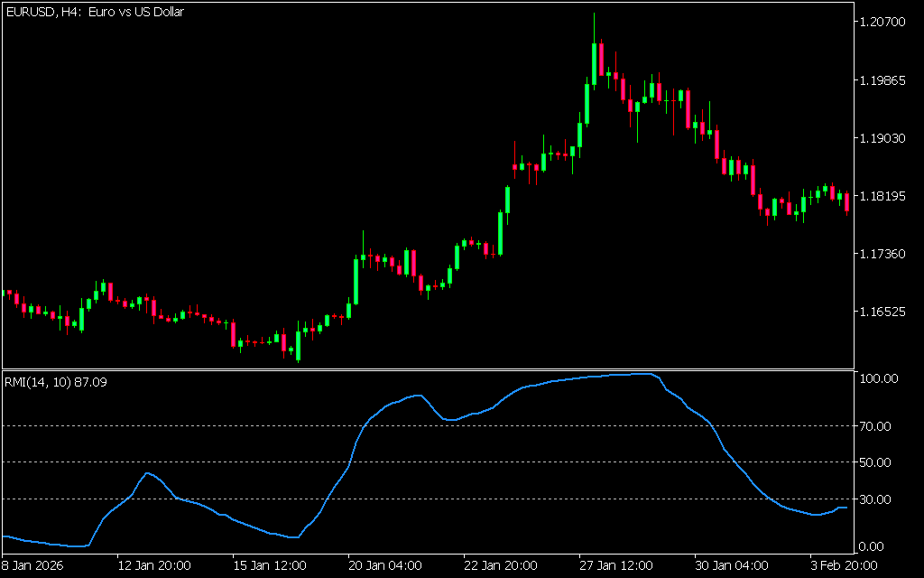Click the 100.00 indicator scale label

(x=879, y=378)
